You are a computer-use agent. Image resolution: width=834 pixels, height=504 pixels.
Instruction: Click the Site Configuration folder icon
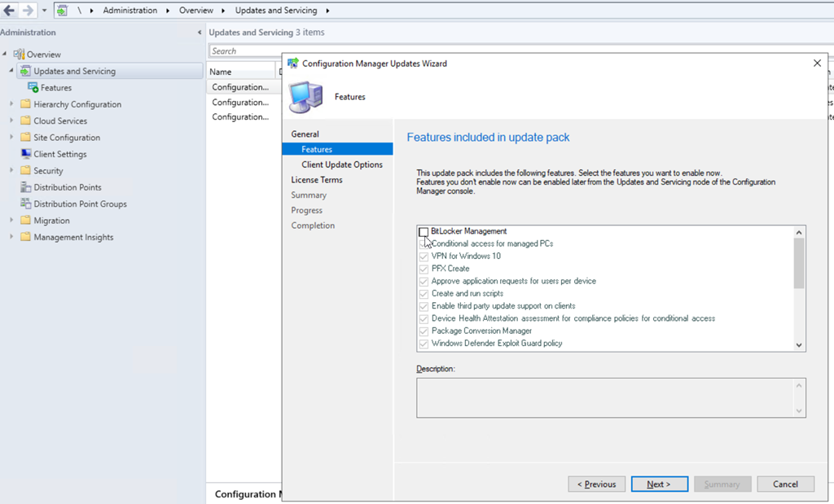pyautogui.click(x=25, y=137)
